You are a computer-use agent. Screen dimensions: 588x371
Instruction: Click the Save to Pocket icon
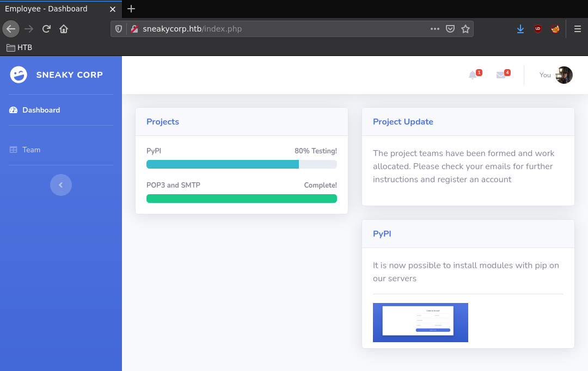(450, 29)
